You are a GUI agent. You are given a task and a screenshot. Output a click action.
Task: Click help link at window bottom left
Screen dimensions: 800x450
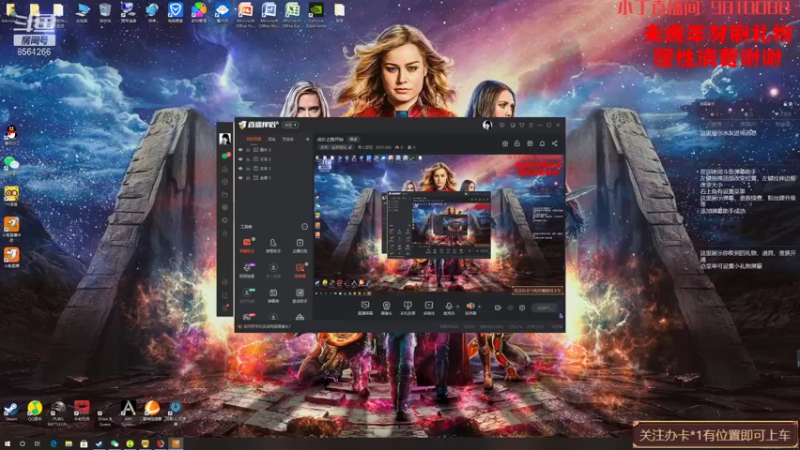pos(265,327)
